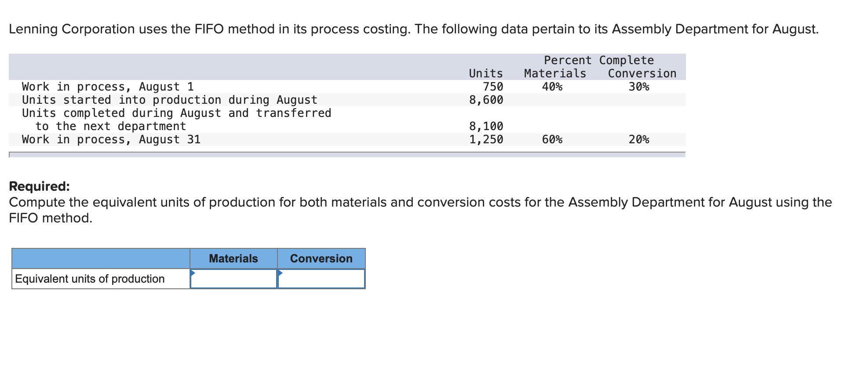The height and width of the screenshot is (371, 868).
Task: Select the Units started into production row
Action: pos(169,100)
